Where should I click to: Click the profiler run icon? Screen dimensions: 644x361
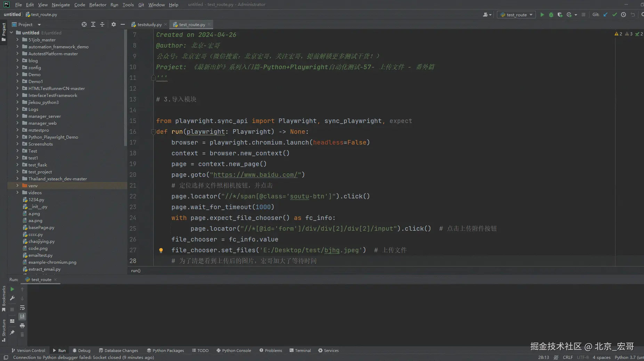pyautogui.click(x=569, y=15)
